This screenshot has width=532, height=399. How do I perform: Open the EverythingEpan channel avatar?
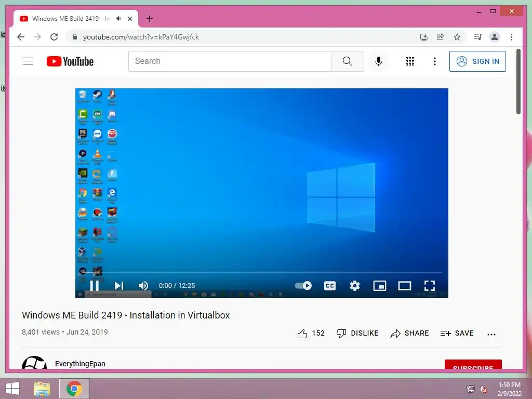34,363
